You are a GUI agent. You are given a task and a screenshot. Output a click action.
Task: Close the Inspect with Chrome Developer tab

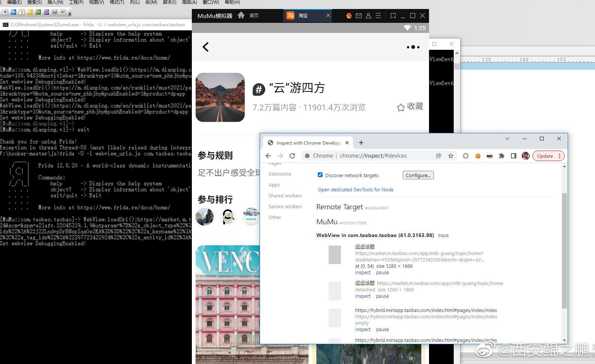pyautogui.click(x=347, y=143)
